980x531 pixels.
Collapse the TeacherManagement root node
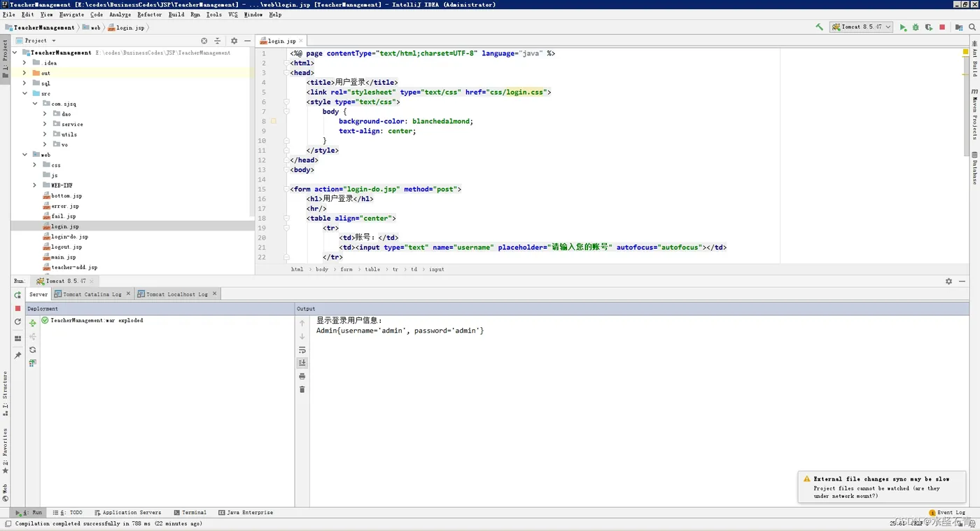coord(15,53)
